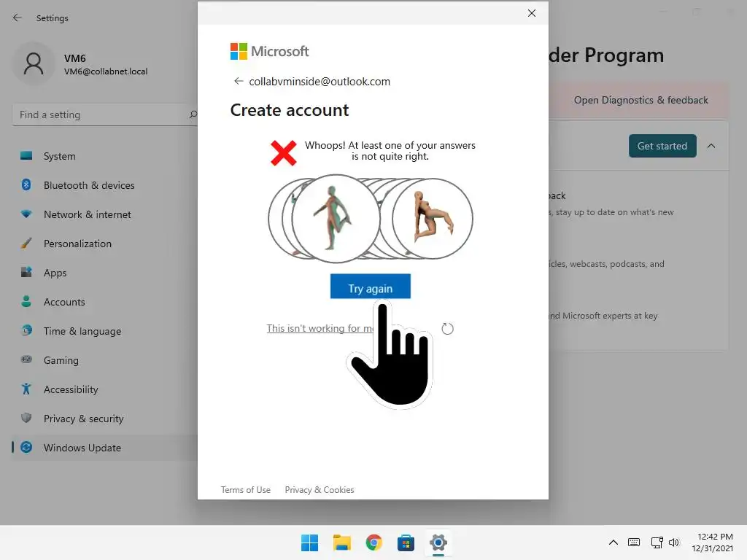Open the clock showing 12:42 PM
This screenshot has height=560, width=747.
712,542
